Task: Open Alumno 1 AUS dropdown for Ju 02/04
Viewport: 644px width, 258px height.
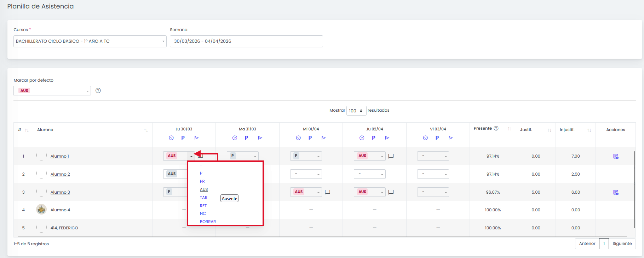Action: coord(370,156)
